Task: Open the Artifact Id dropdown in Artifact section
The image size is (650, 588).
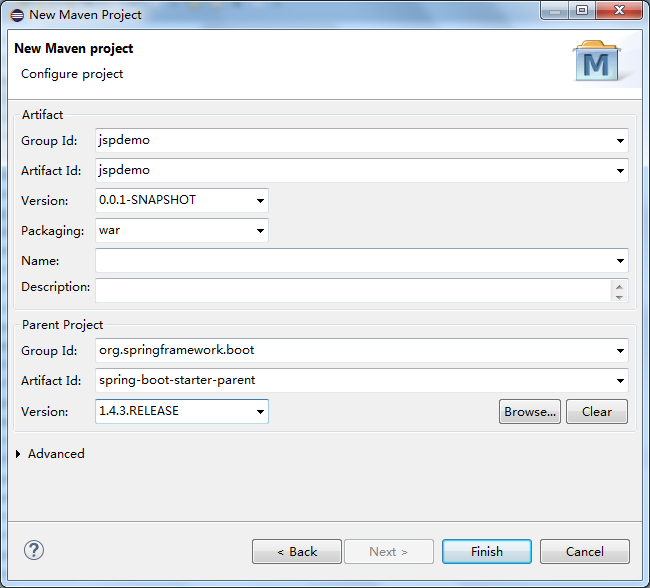Action: [620, 170]
